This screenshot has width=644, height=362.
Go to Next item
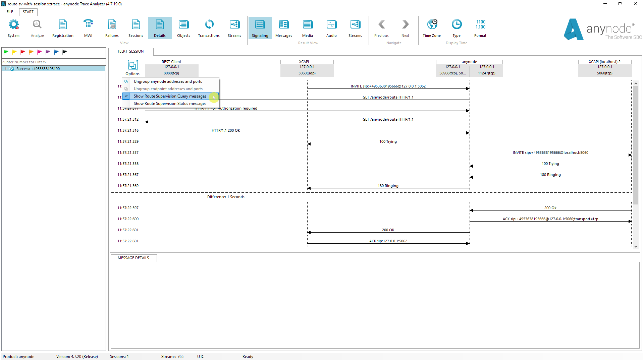tap(405, 28)
